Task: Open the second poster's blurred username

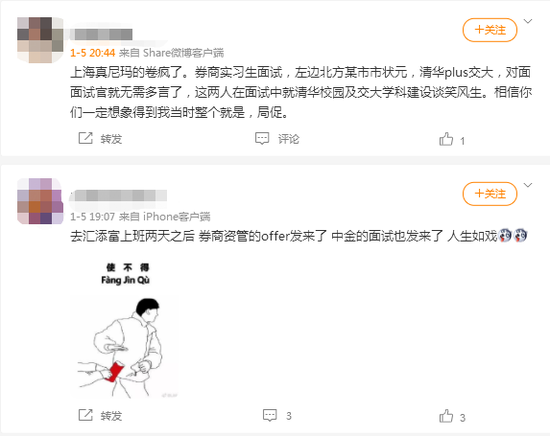Action: pos(119,196)
